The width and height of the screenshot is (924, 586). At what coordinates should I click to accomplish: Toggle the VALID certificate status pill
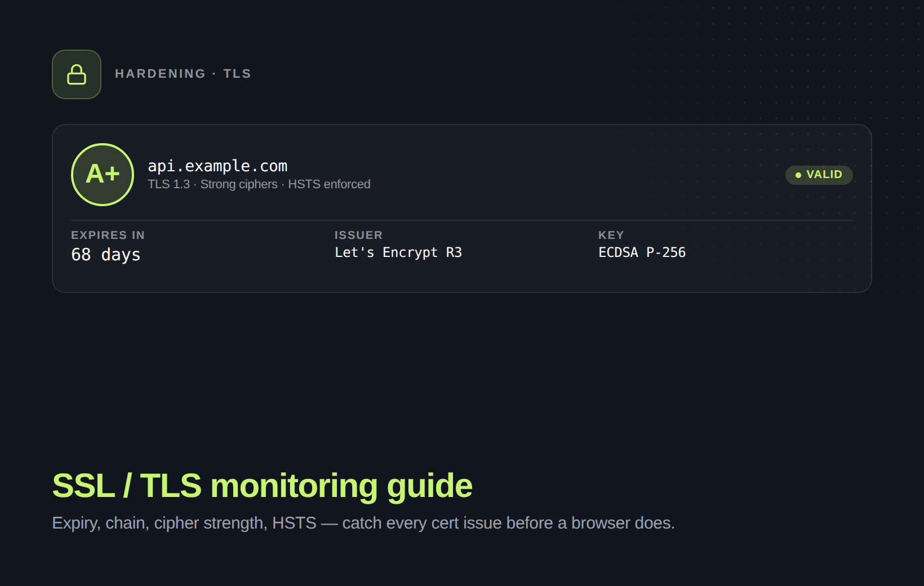point(819,175)
